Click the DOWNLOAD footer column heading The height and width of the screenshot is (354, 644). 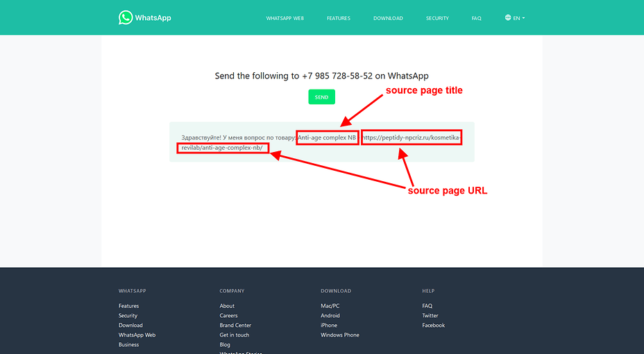(336, 291)
